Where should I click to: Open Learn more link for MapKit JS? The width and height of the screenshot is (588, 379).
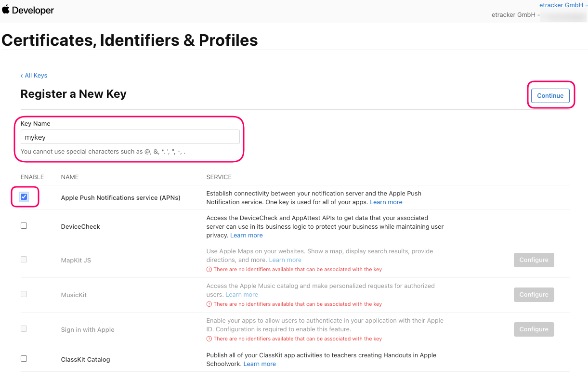point(285,260)
